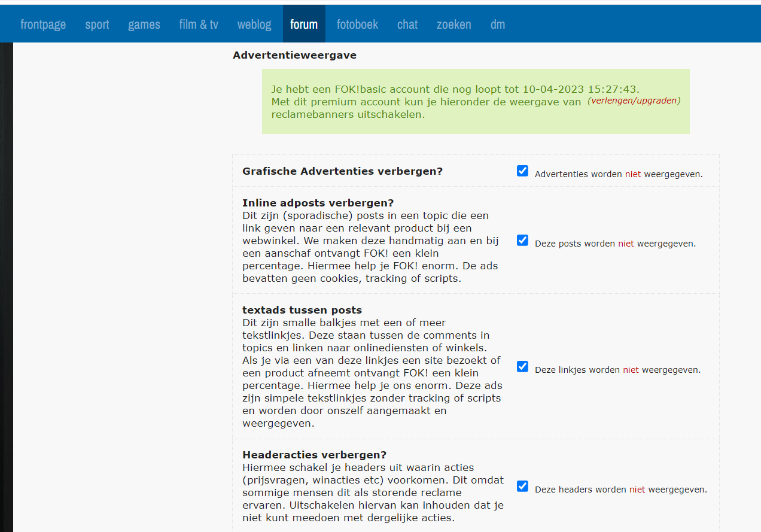Toggle textads tussen posts checkbox
The width and height of the screenshot is (761, 532).
(x=522, y=367)
